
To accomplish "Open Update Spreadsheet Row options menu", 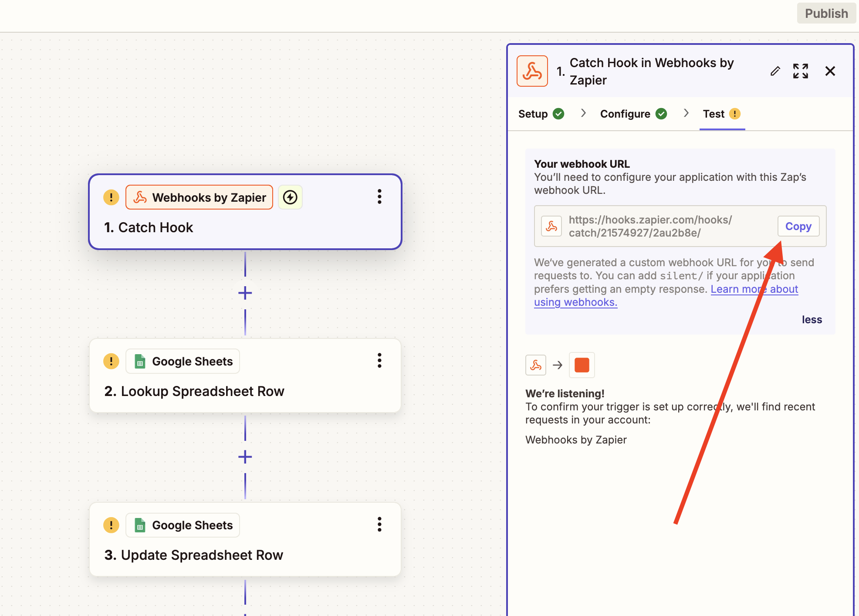I will click(379, 524).
